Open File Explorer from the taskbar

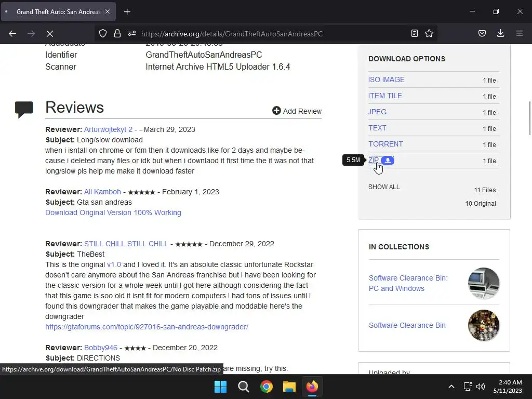pyautogui.click(x=289, y=387)
